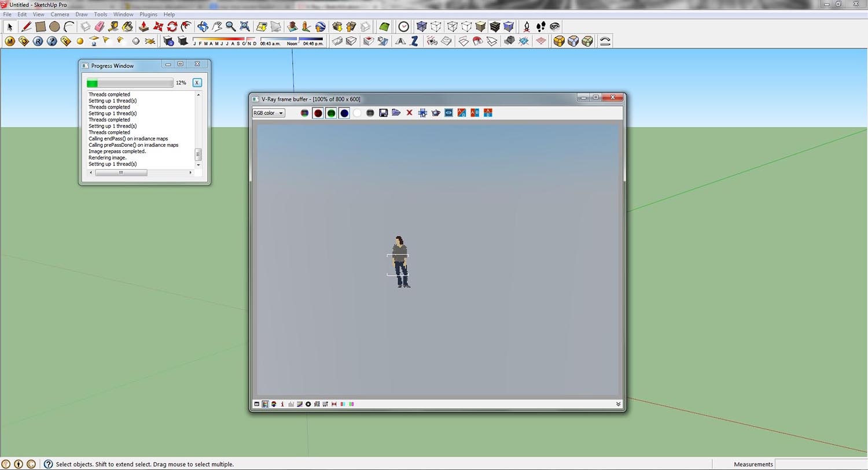This screenshot has width=868, height=470.
Task: Click the Zoom Extents tool
Action: tap(245, 27)
